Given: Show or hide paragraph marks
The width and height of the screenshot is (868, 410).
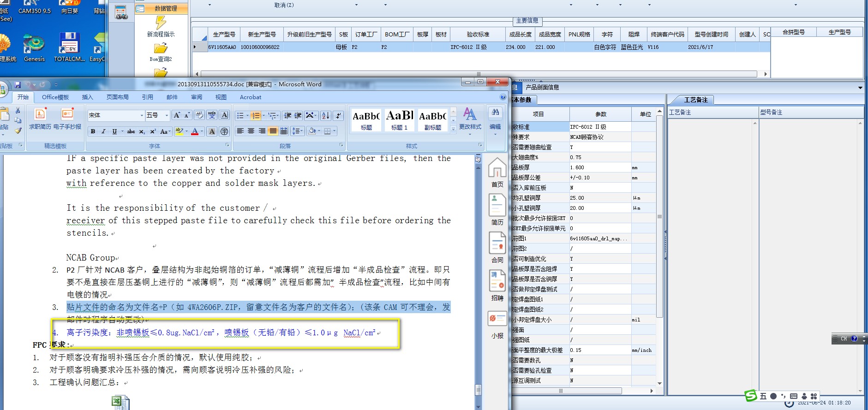Looking at the screenshot, I should (338, 115).
